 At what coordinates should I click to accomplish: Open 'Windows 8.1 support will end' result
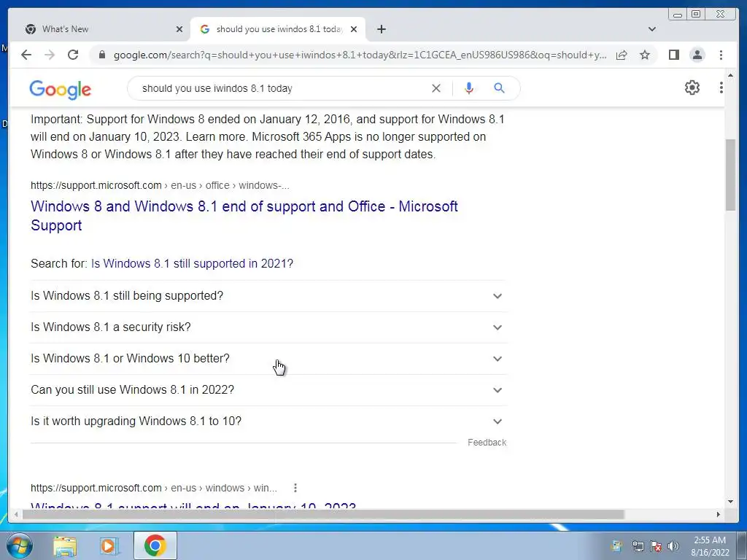[x=193, y=506]
